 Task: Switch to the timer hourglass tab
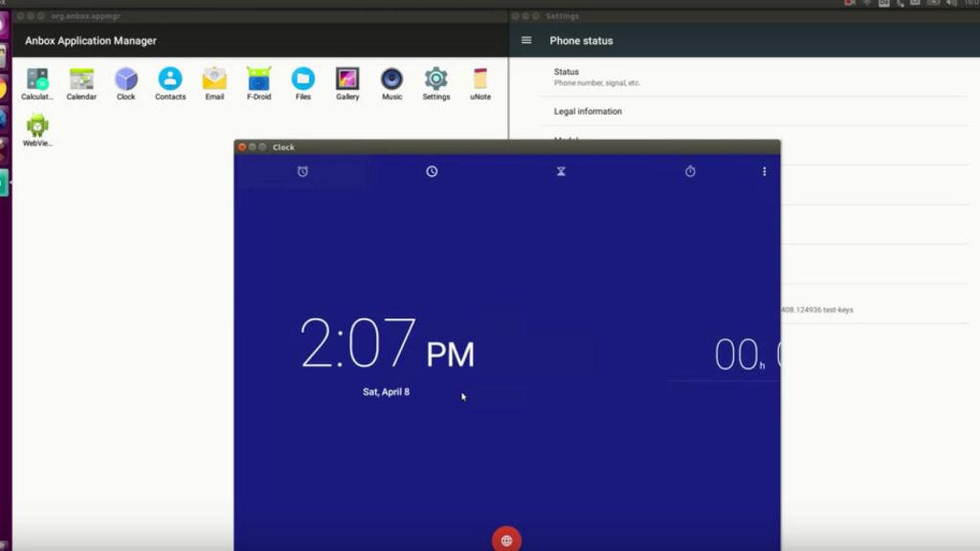pos(561,172)
